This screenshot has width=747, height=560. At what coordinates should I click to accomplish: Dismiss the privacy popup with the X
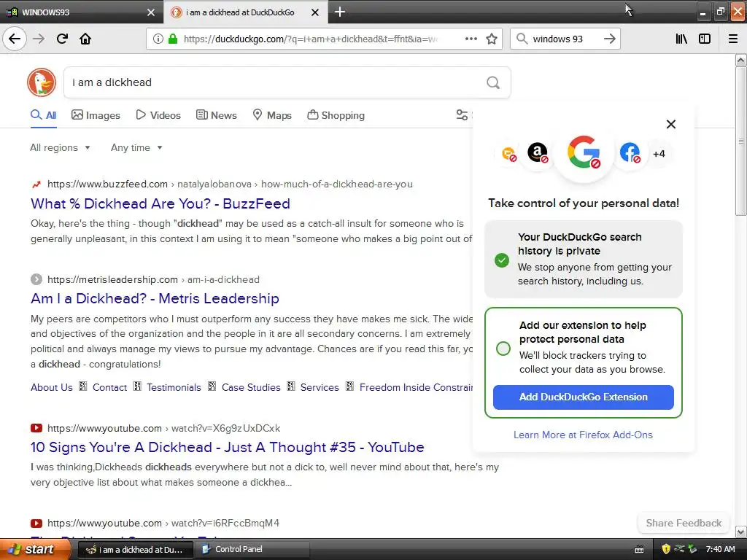[671, 124]
